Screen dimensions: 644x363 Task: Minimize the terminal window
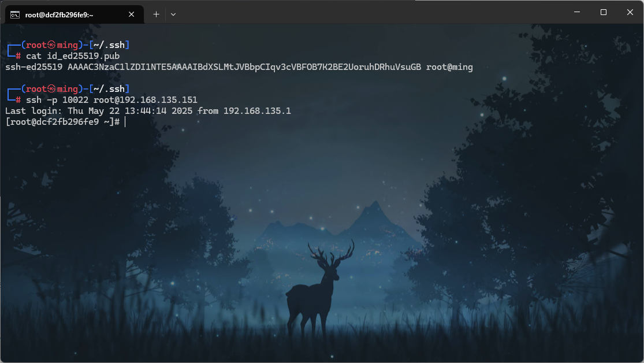pyautogui.click(x=576, y=12)
